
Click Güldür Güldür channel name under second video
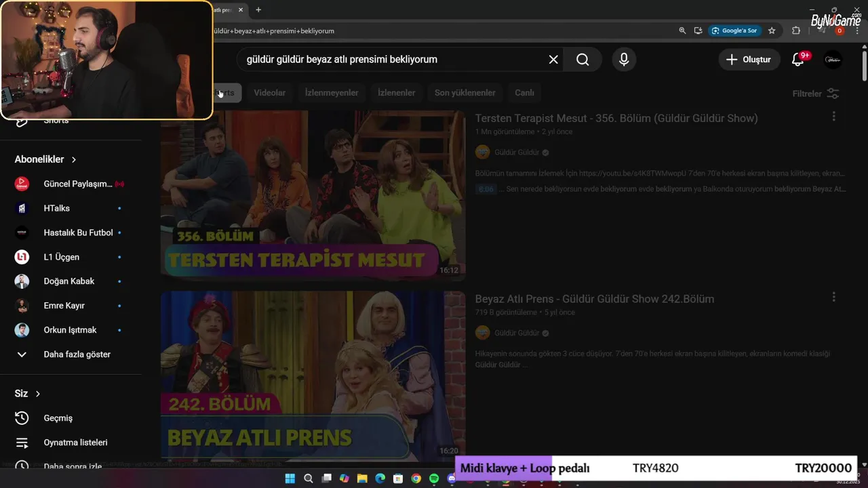click(x=517, y=333)
